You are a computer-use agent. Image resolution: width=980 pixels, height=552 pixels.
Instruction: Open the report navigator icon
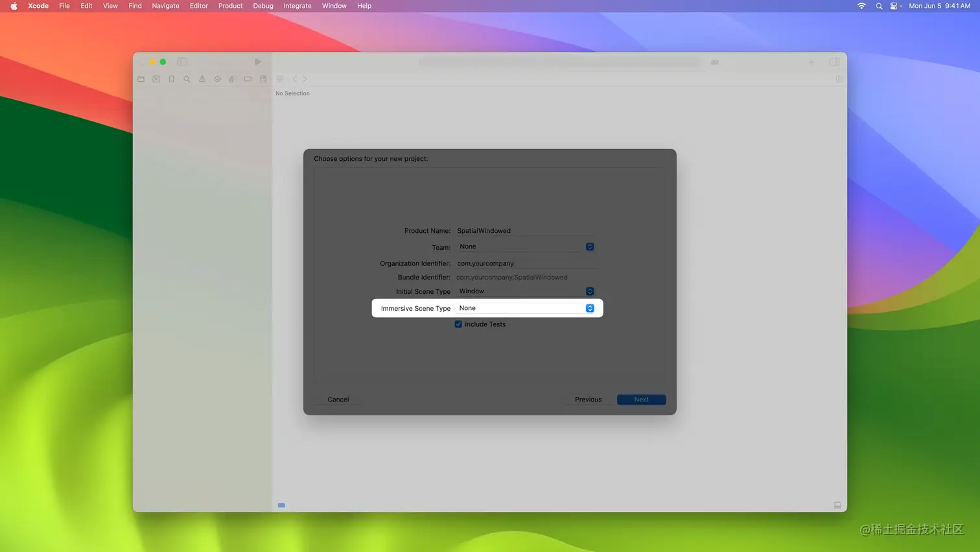point(263,79)
